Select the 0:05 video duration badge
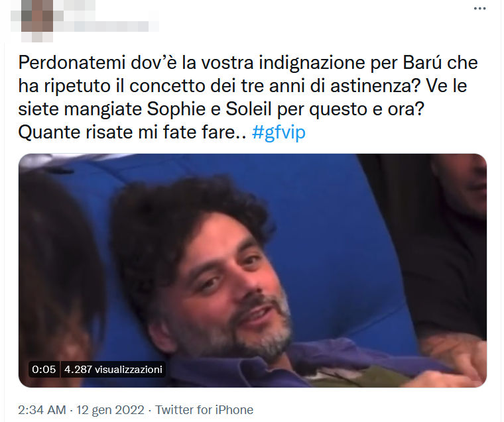This screenshot has width=504, height=422. pos(44,369)
